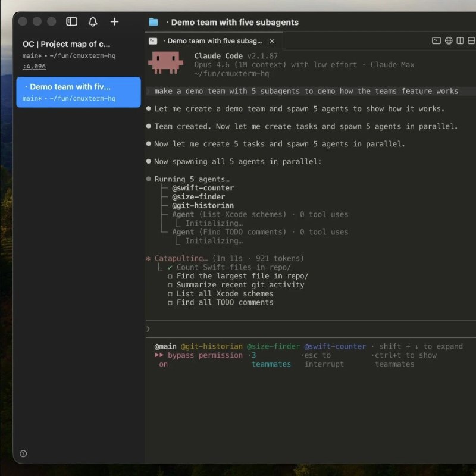Image resolution: width=476 pixels, height=476 pixels.
Task: Click Demo team with five subagents title
Action: 234,22
